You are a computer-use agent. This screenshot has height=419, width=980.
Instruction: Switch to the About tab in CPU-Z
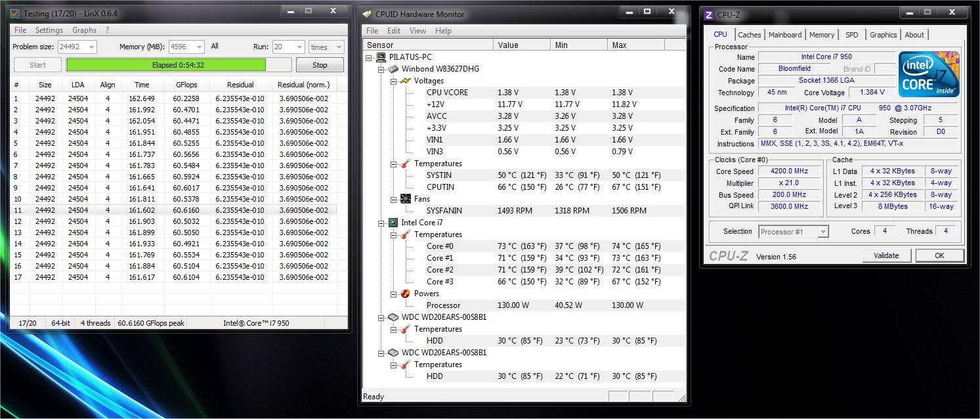coord(914,35)
